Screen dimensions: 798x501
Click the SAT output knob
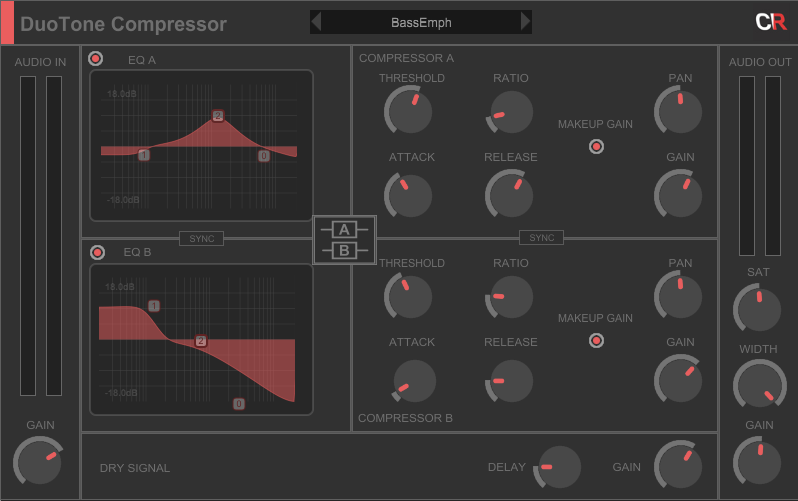pyautogui.click(x=758, y=309)
